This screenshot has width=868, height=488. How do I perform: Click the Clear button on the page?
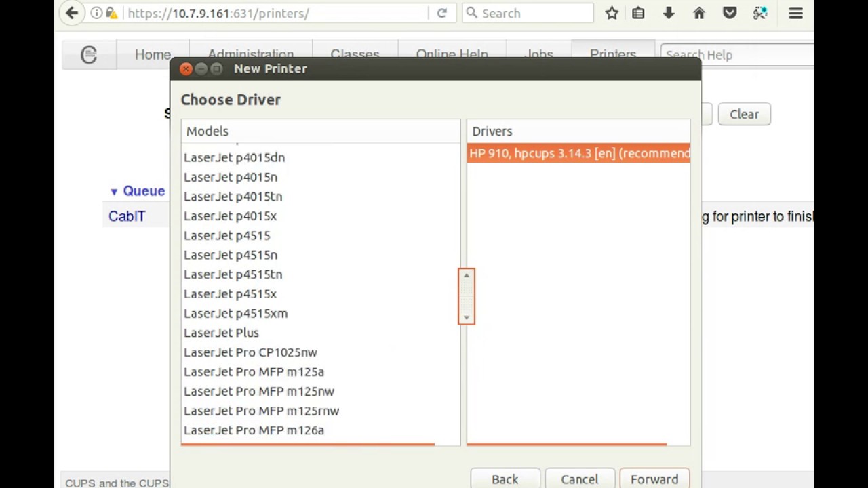coord(744,115)
